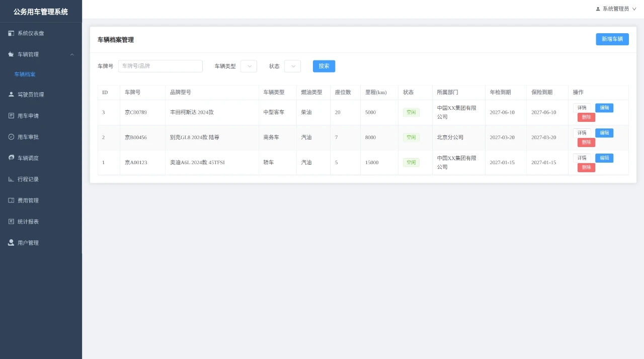Open 用车申请 menu item

tap(41, 116)
